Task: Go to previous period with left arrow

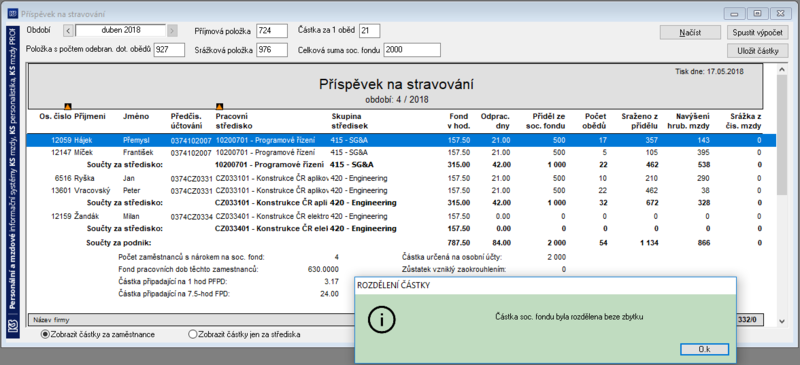Action: point(69,31)
